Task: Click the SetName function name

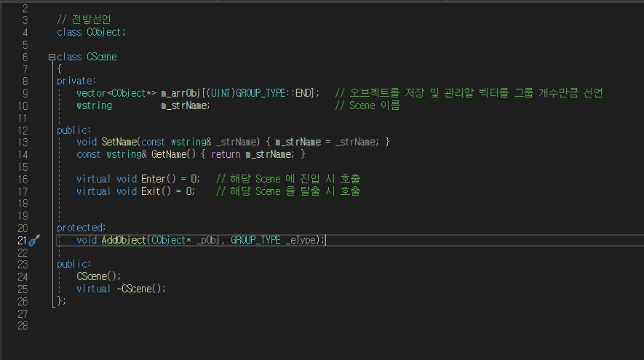Action: [x=119, y=142]
